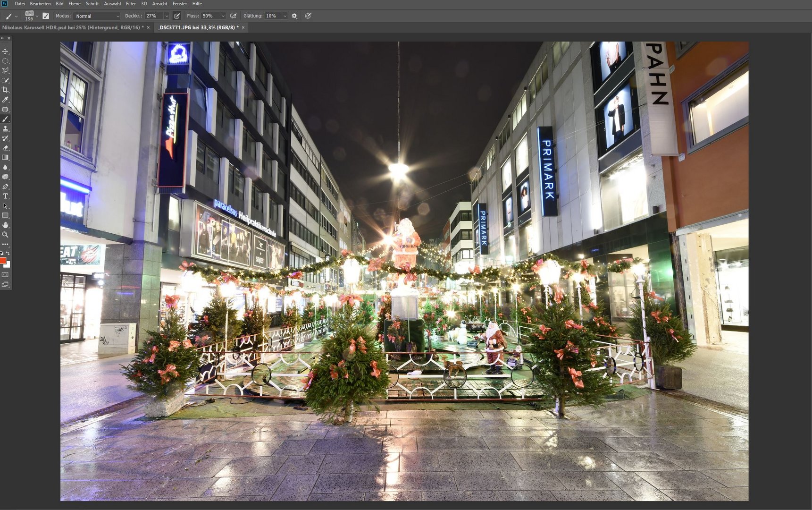
Task: Select the Elliptical Marquee tool
Action: tap(5, 61)
